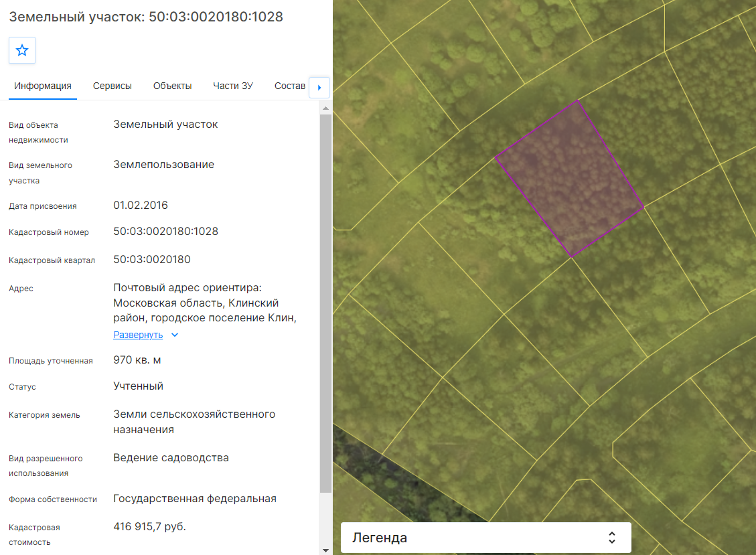This screenshot has width=756, height=555.
Task: Click chevron next to Развернуть
Action: click(175, 335)
